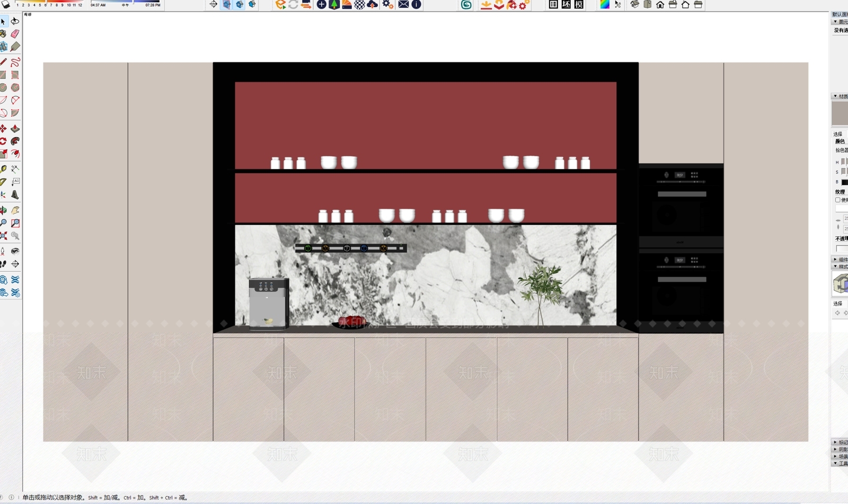Viewport: 848px width, 504px height.
Task: Select the Push/Pull tool
Action: (x=15, y=128)
